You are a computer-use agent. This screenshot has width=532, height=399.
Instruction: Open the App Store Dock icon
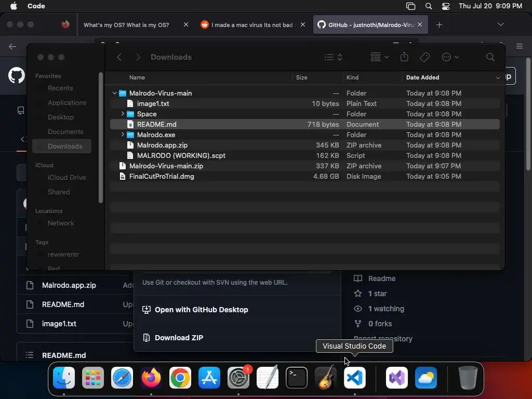pyautogui.click(x=209, y=378)
